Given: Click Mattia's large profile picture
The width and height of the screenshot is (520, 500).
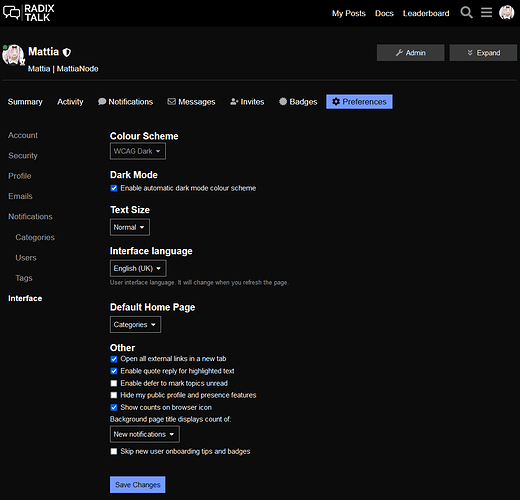Looking at the screenshot, I should pyautogui.click(x=13, y=55).
